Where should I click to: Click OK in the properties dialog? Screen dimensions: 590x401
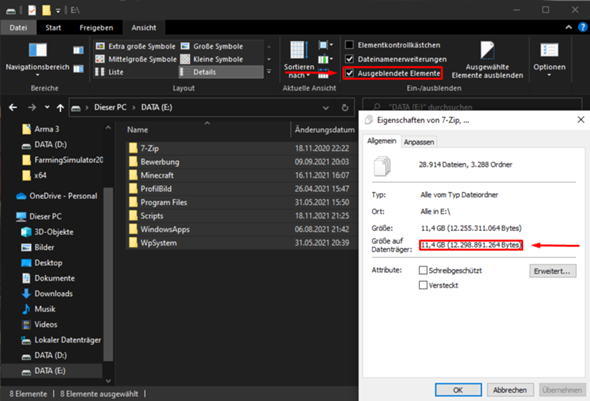(458, 390)
